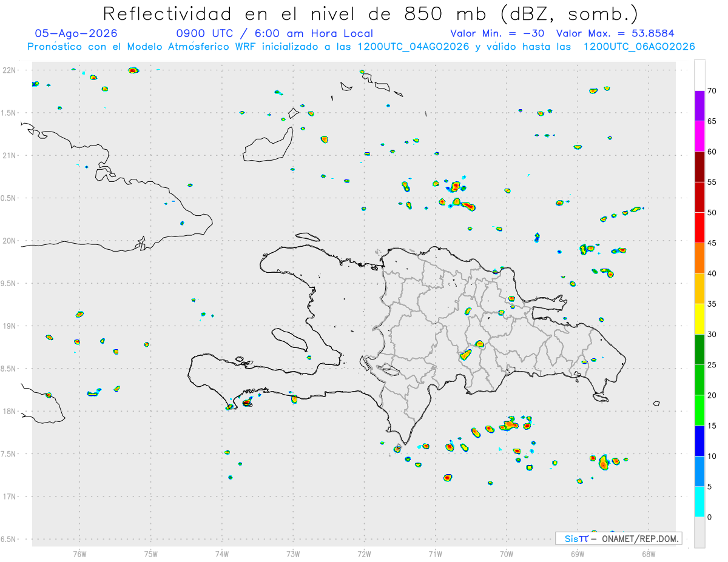Click the colorbar label '40'
The image size is (728, 562).
712,273
